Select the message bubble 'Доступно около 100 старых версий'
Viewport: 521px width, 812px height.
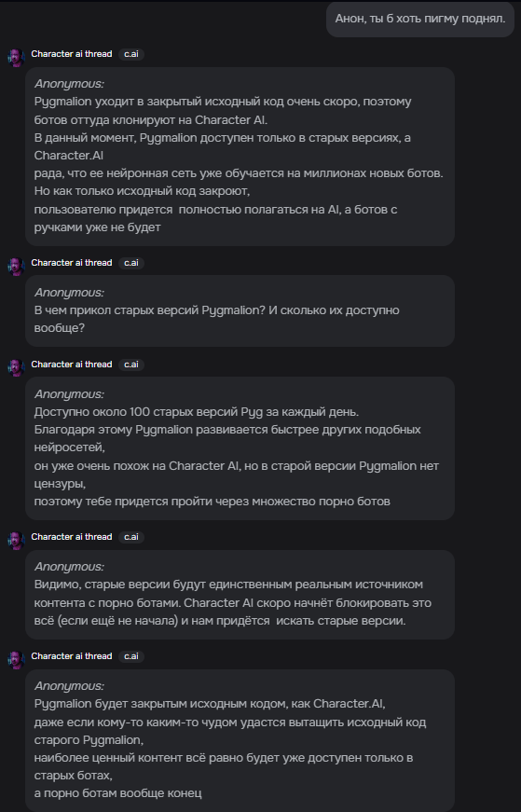pyautogui.click(x=240, y=448)
